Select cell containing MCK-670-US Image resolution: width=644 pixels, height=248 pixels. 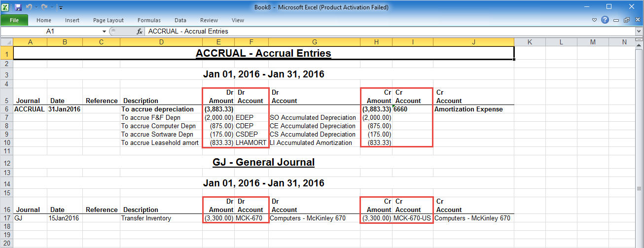(x=413, y=218)
